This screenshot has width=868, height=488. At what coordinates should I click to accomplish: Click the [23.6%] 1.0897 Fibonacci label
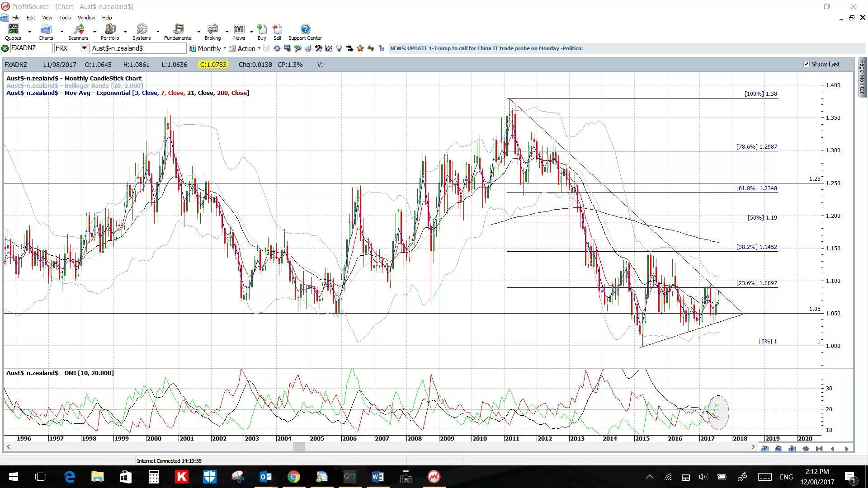[757, 283]
